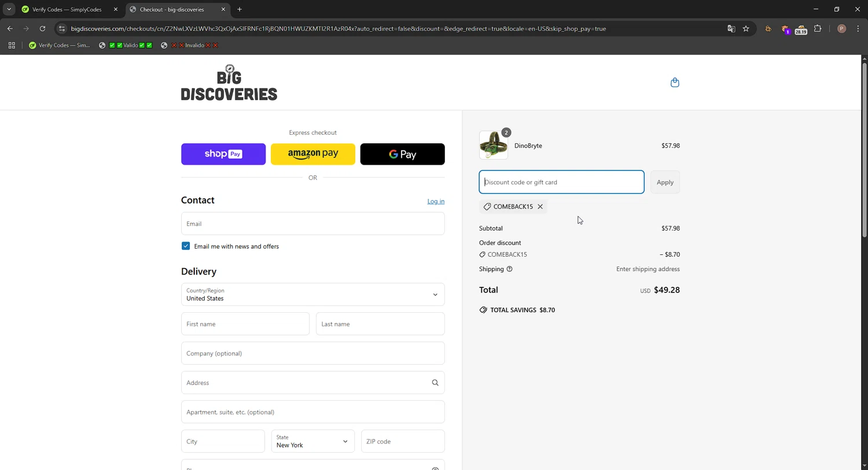
Task: Open the cookie extension with badge 1
Action: tap(785, 29)
